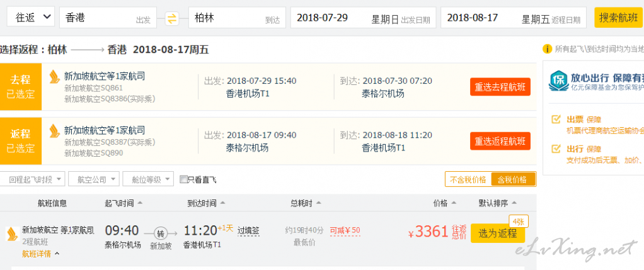Screen dimensions: 644x270
Task: Click the yellow info icon about local times
Action: (547, 49)
